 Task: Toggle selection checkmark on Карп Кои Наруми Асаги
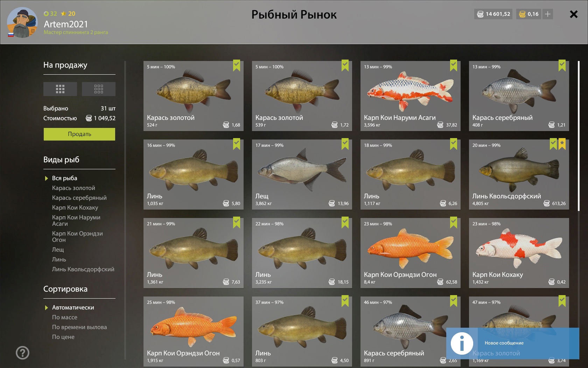pyautogui.click(x=454, y=66)
